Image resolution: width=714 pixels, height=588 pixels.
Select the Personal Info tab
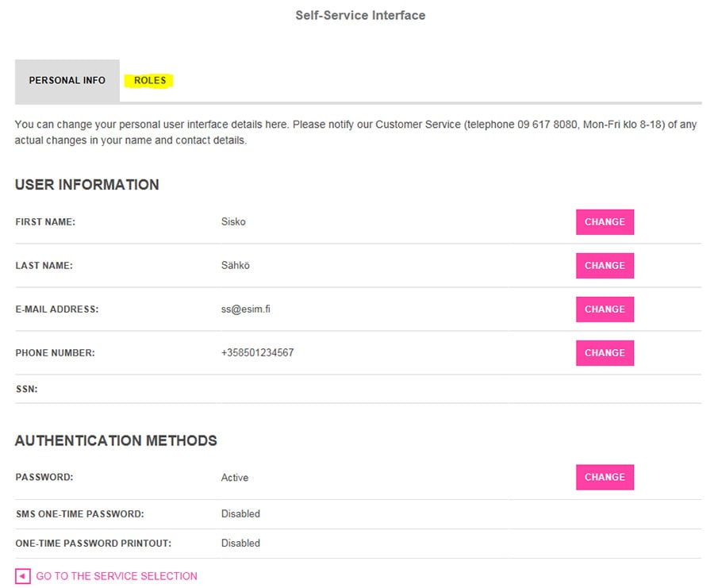[67, 81]
